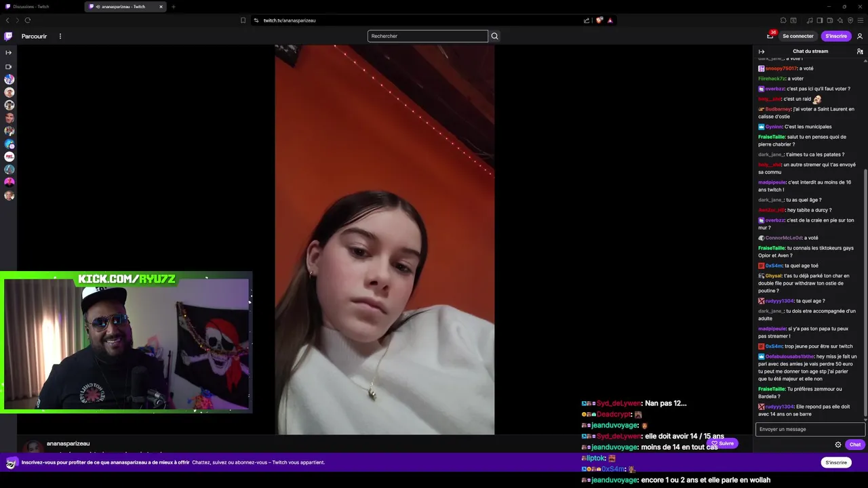Toggle the browser sidebar panel
The image size is (868, 488).
820,20
